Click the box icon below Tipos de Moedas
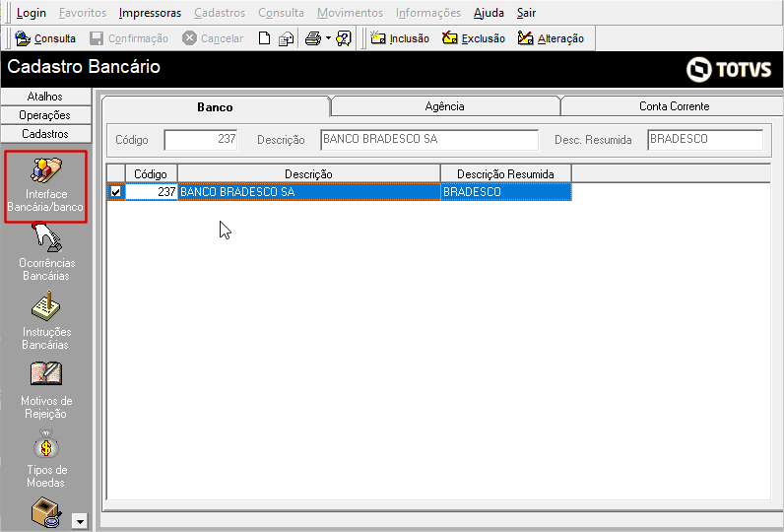 click(46, 512)
